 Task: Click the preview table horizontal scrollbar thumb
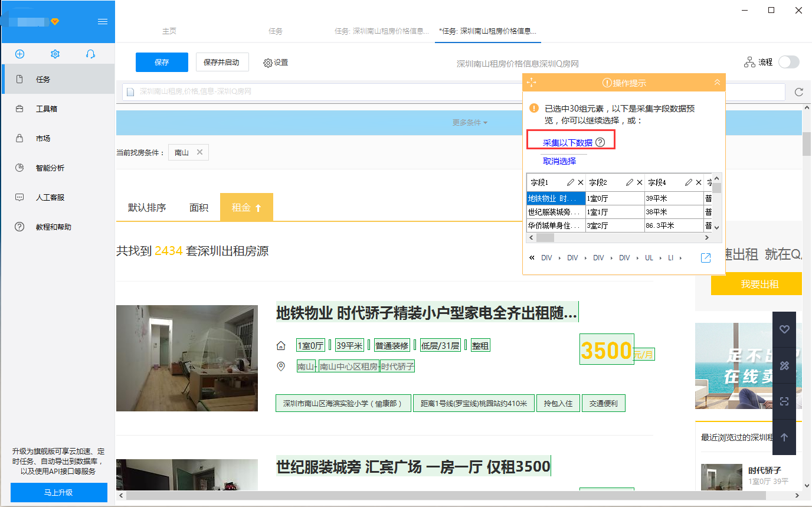[x=545, y=237]
